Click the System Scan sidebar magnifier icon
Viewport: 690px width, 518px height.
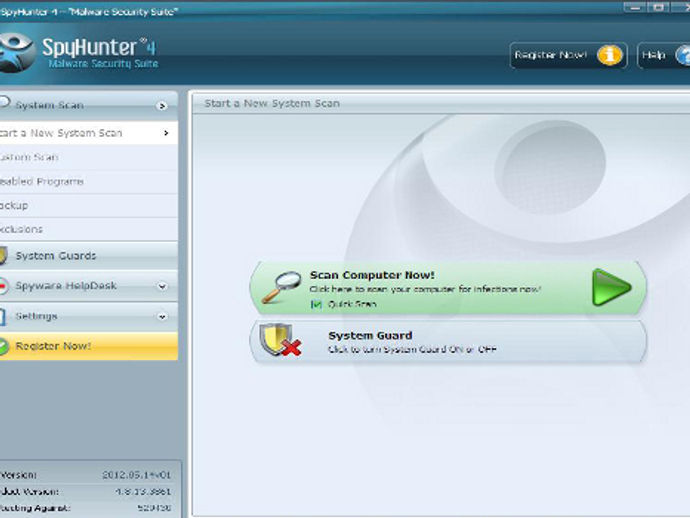pos(5,103)
